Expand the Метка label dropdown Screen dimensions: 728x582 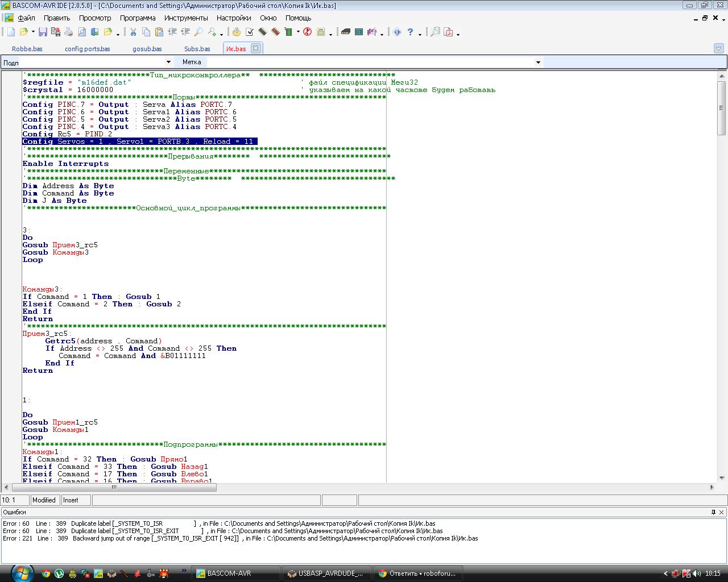(538, 62)
